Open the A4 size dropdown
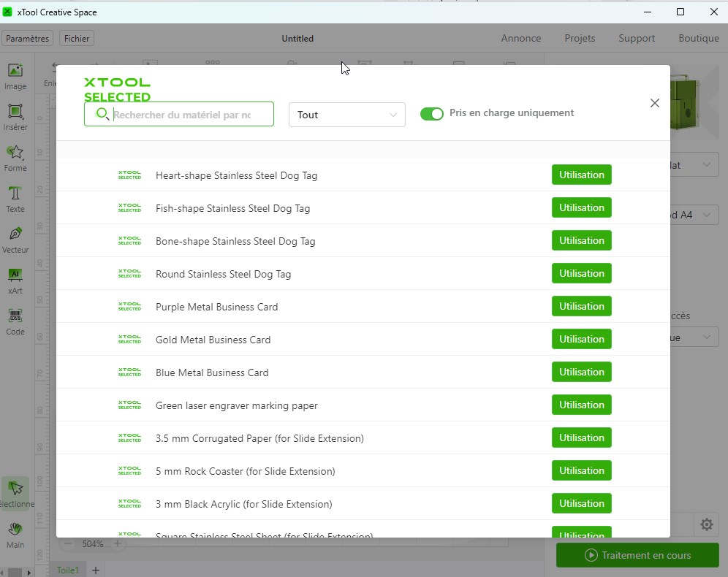The image size is (728, 577). pos(694,215)
